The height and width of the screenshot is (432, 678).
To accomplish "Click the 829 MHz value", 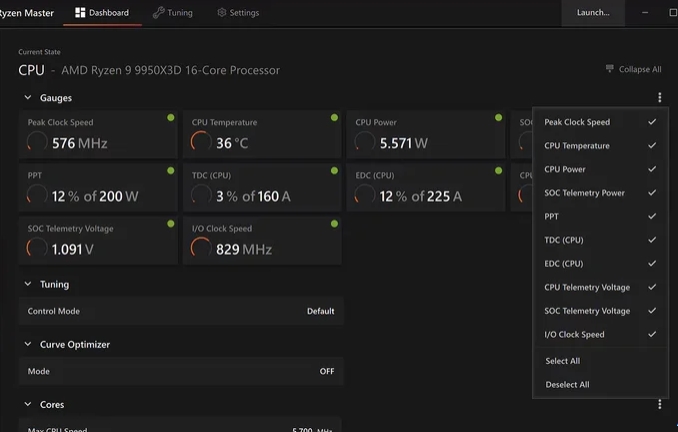I will pos(244,250).
